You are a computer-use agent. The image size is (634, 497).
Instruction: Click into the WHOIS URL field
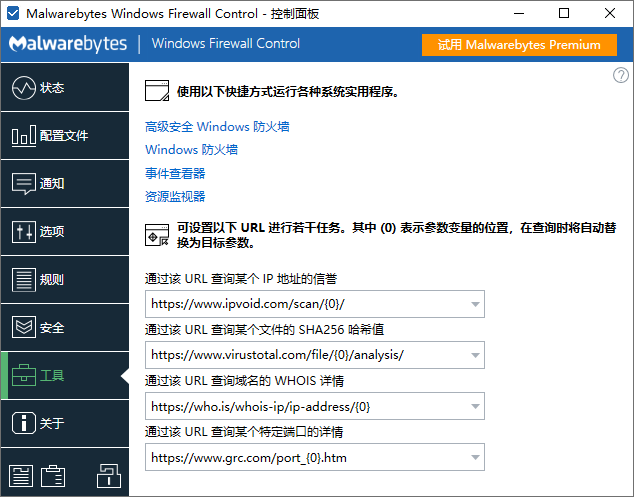click(x=315, y=406)
